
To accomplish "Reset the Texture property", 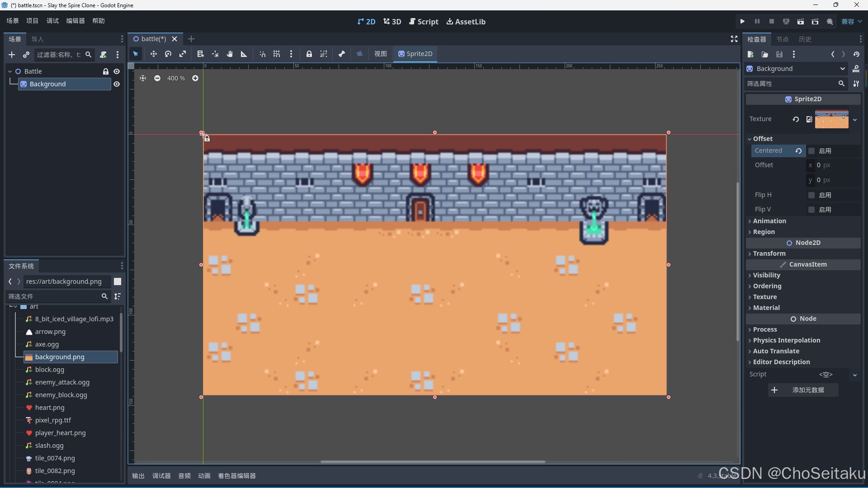I will tap(796, 119).
